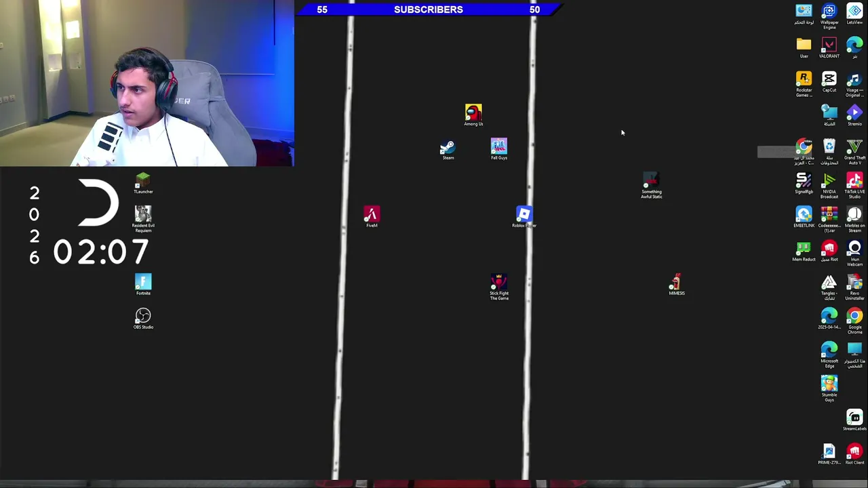868x488 pixels.
Task: Open the Edge shortcut beside VALORANT
Action: click(x=854, y=47)
